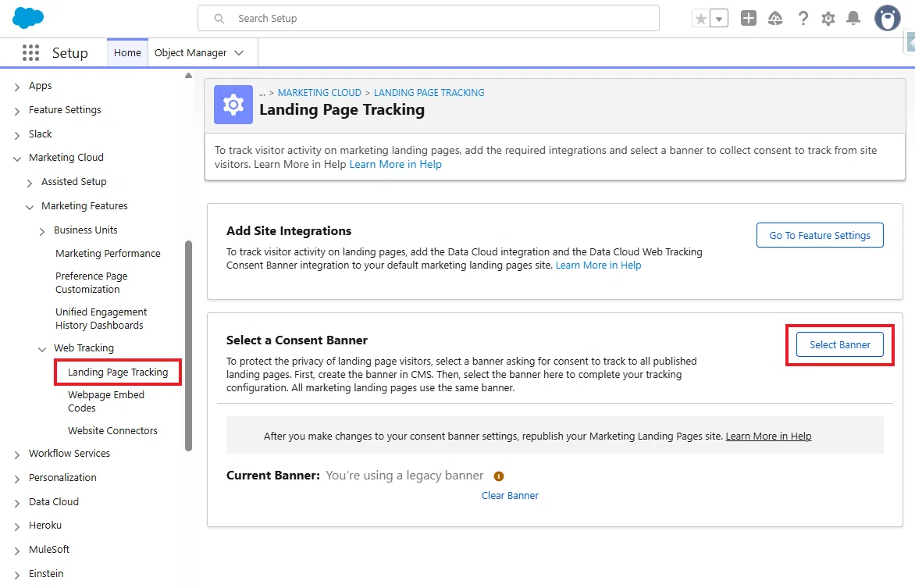
Task: Click the Select Banner button
Action: 840,345
